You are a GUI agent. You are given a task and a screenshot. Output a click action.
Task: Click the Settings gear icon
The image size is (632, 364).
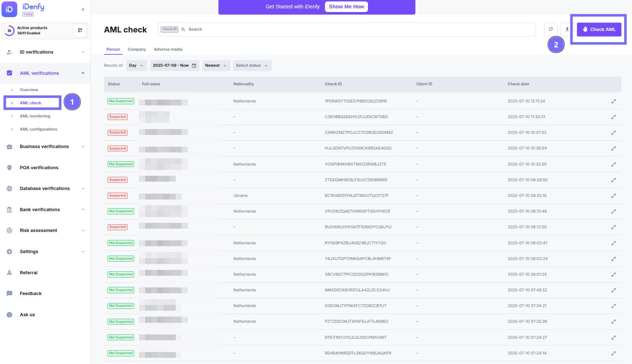[9, 252]
